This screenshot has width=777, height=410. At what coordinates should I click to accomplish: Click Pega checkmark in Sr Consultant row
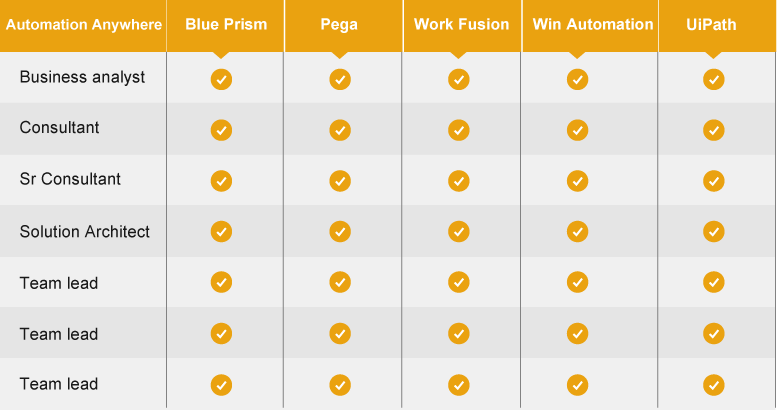340,180
